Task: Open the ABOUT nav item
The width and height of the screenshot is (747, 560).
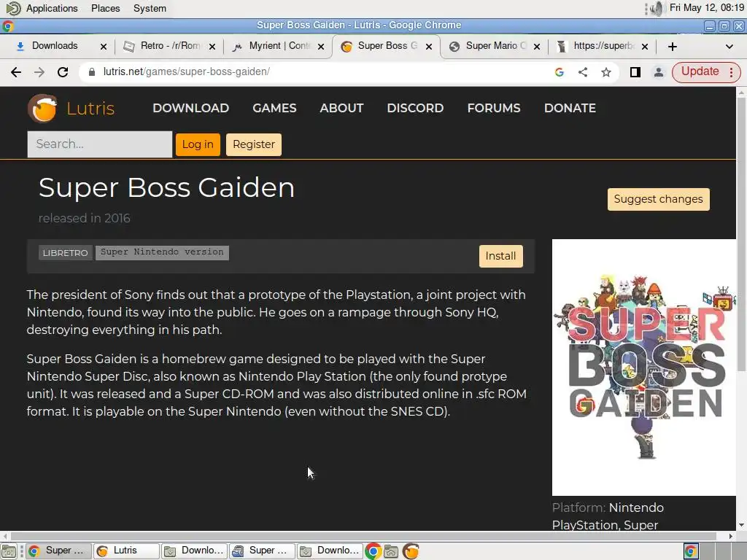Action: pos(341,108)
